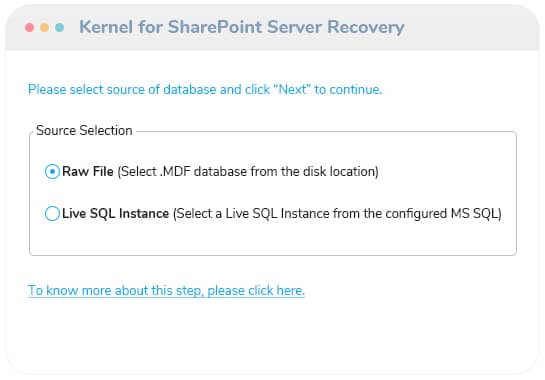Click the "Select .MDF database from the disk location" description

pos(248,172)
